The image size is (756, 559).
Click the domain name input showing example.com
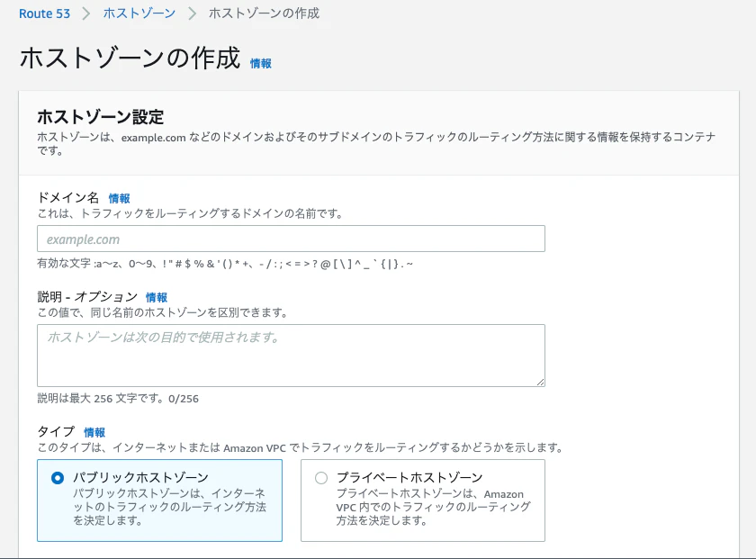click(x=290, y=238)
